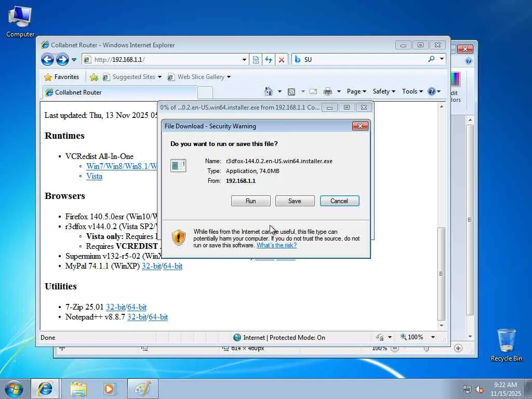Screen dimensions: 532x399
Task: Select the Collabnet Router tab
Action: coord(120,92)
